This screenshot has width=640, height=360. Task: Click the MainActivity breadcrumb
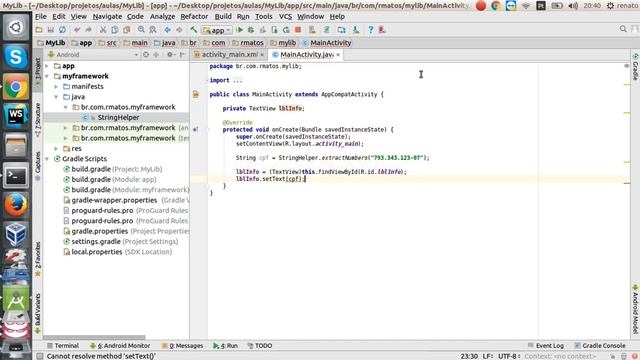click(327, 43)
